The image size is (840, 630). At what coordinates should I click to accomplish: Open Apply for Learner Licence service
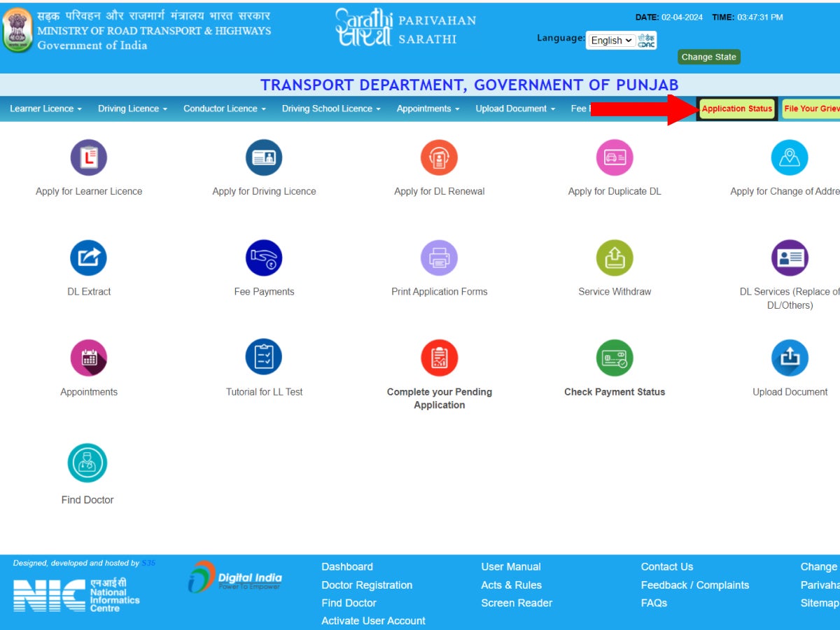[x=88, y=157]
